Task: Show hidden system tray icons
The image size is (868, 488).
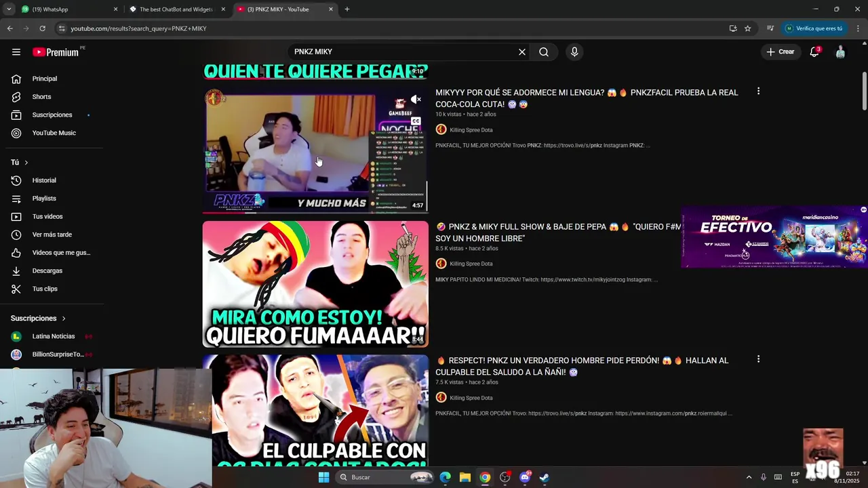Action: (x=749, y=477)
